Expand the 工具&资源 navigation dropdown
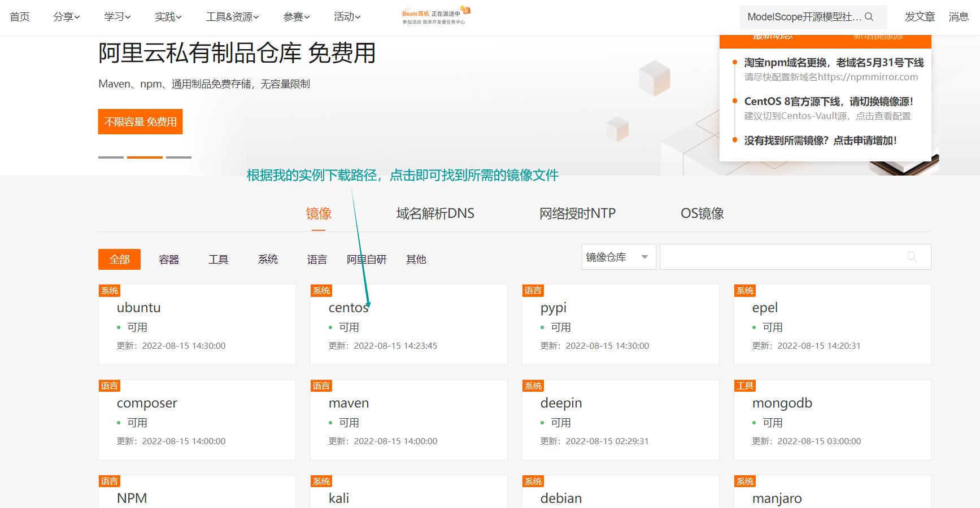980x508 pixels. (x=232, y=17)
